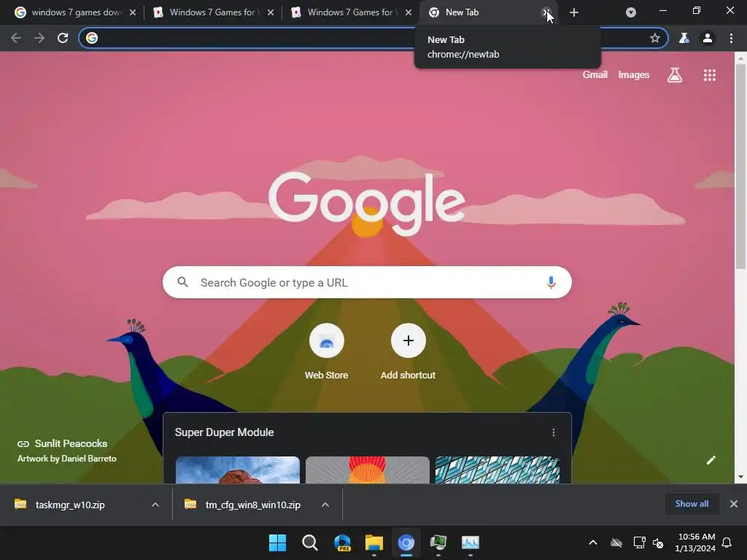
Task: Open Gmail link
Action: click(595, 75)
